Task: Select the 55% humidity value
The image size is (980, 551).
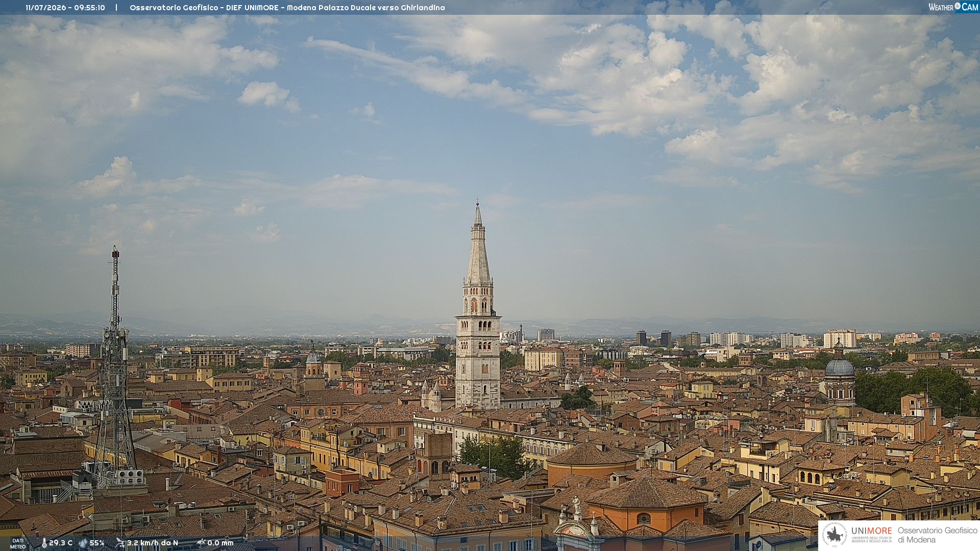Action: [x=97, y=543]
